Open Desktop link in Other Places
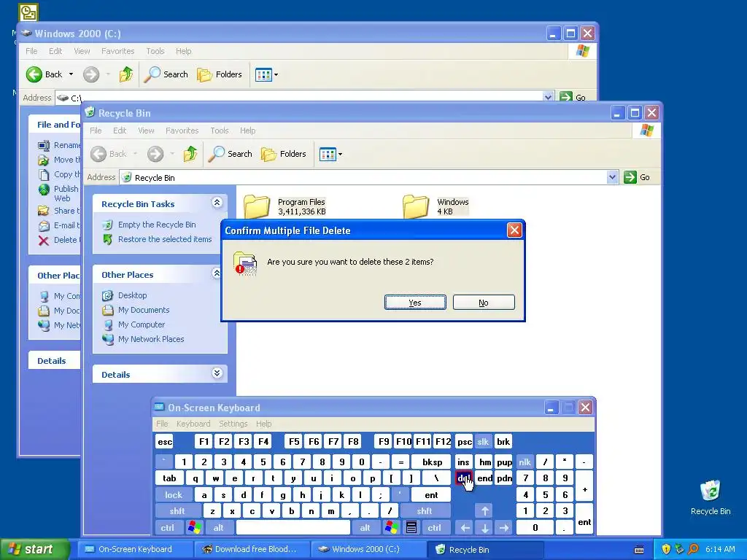Viewport: 747px width, 560px height. click(133, 295)
